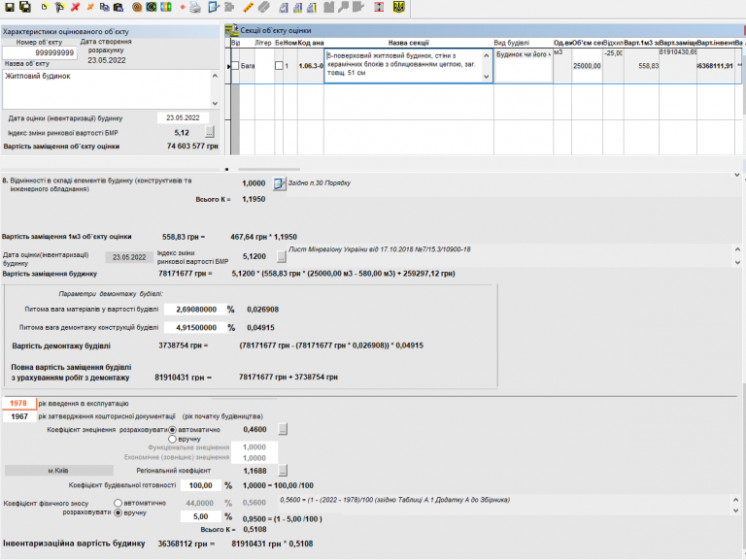
Task: Click the red X delete icon
Action: click(x=75, y=7)
